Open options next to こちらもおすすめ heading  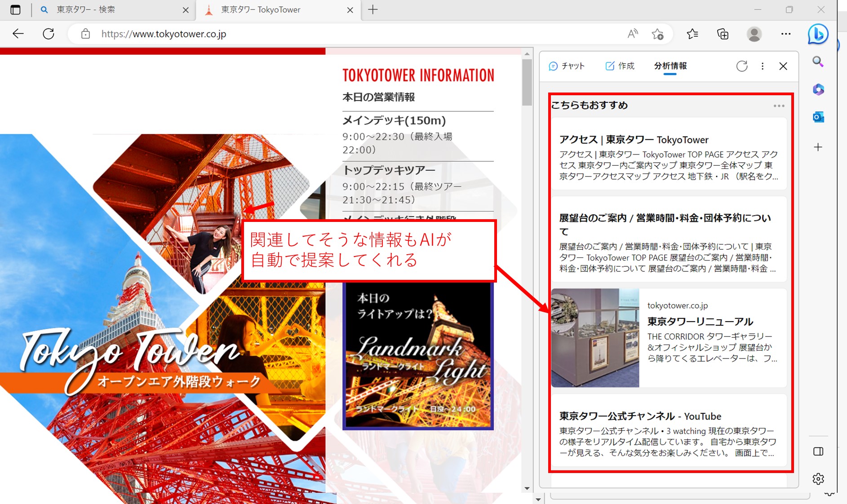(x=779, y=106)
